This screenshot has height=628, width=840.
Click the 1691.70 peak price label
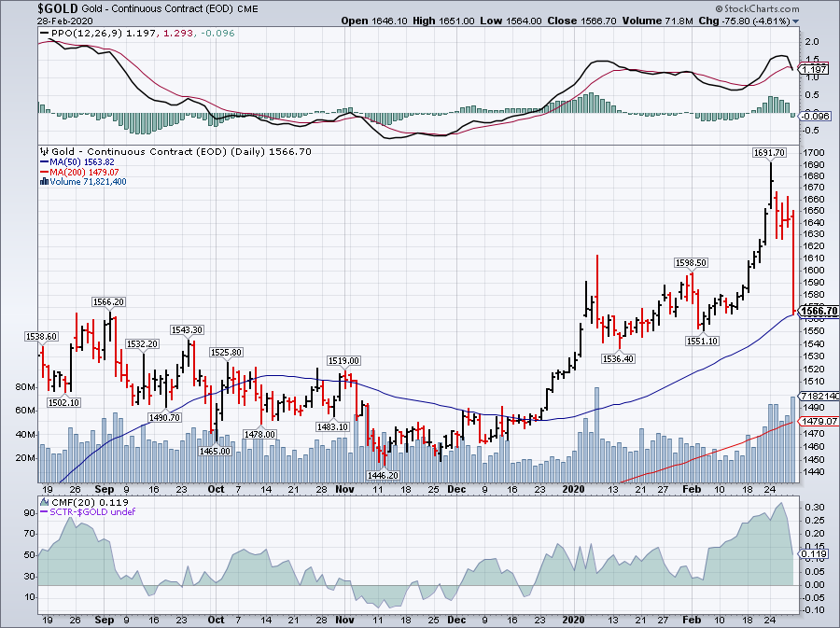coord(769,153)
